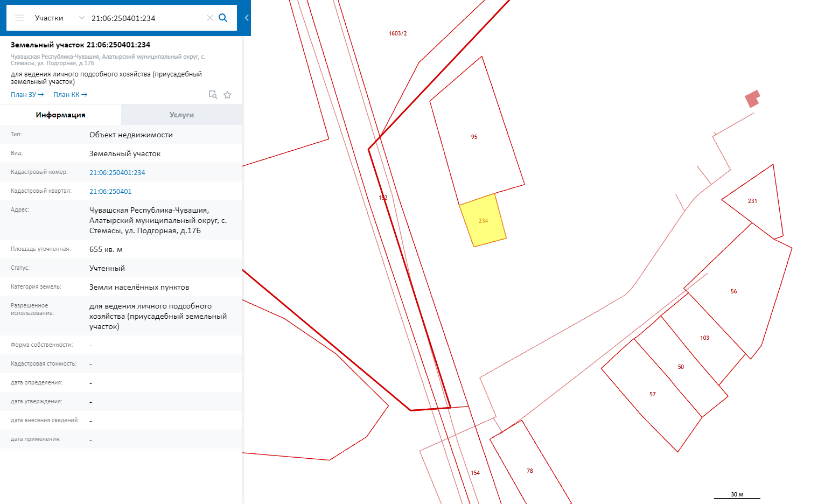Click the search input with cadastral number
The height and width of the screenshot is (504, 825).
(145, 18)
